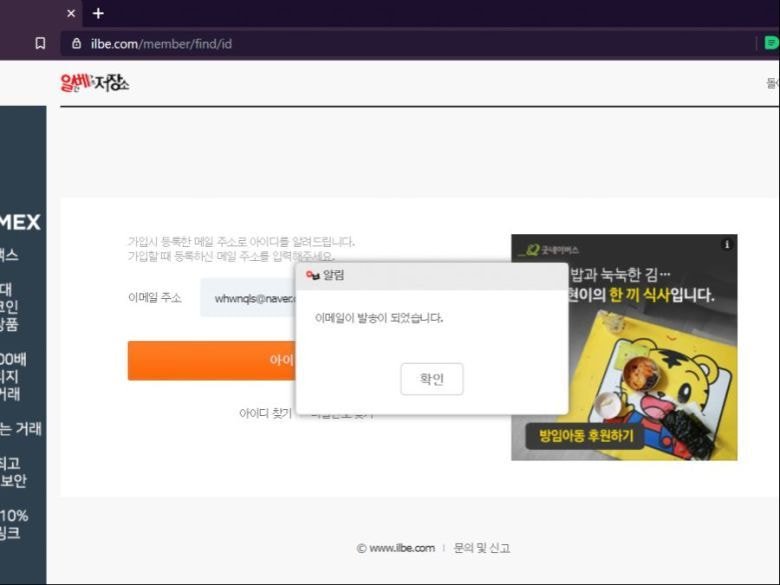View site security lock info
780x585 pixels.
[76, 43]
